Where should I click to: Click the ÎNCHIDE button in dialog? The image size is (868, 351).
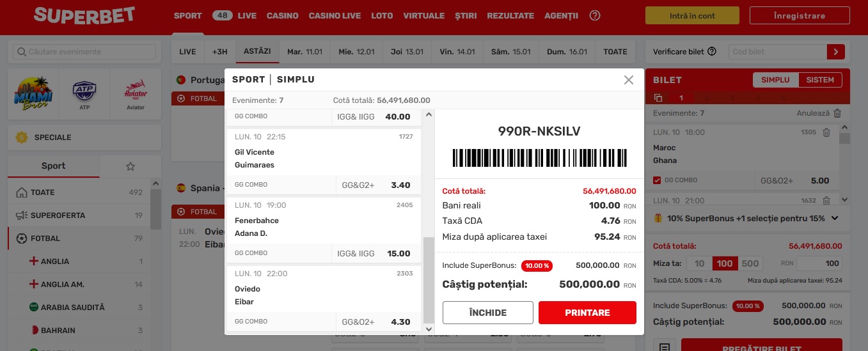[x=488, y=313]
